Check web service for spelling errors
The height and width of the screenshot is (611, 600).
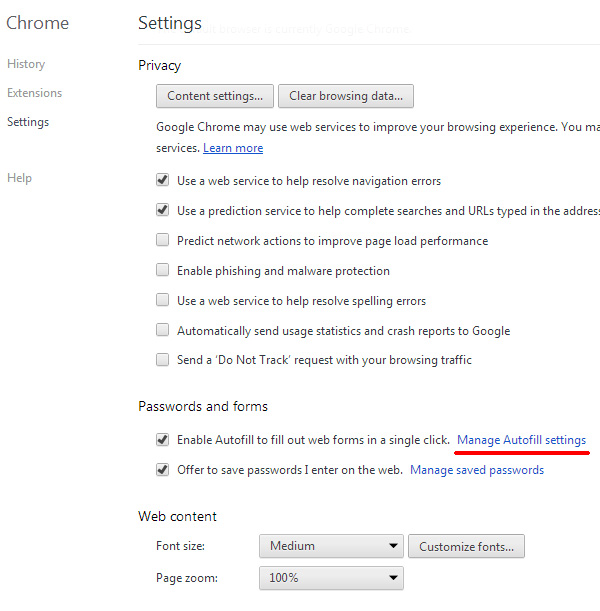[162, 300]
